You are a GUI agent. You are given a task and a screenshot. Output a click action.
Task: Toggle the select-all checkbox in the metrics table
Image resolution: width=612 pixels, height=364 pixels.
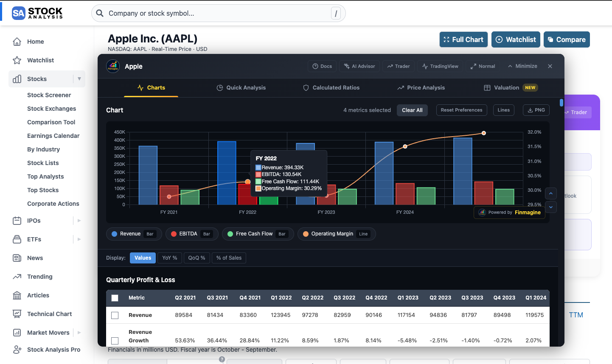tap(115, 298)
